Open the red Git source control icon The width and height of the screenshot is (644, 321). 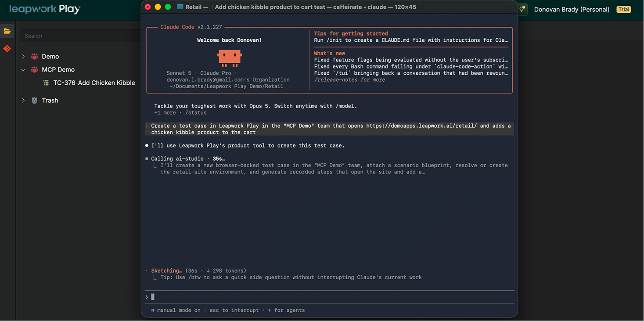pos(7,48)
